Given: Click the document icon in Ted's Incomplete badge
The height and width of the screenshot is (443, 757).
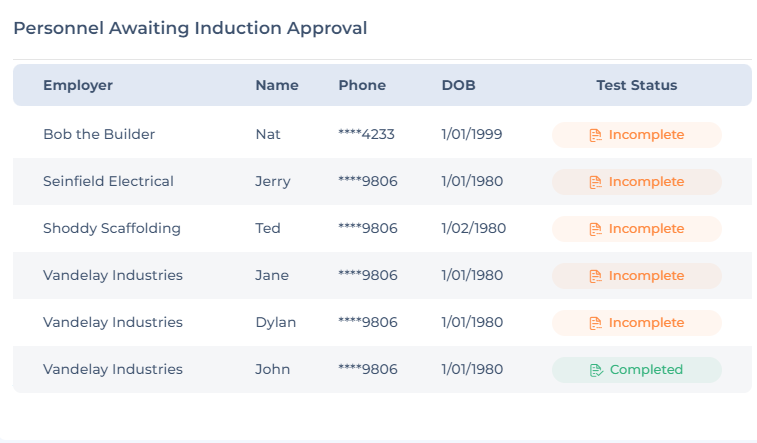Looking at the screenshot, I should 595,229.
